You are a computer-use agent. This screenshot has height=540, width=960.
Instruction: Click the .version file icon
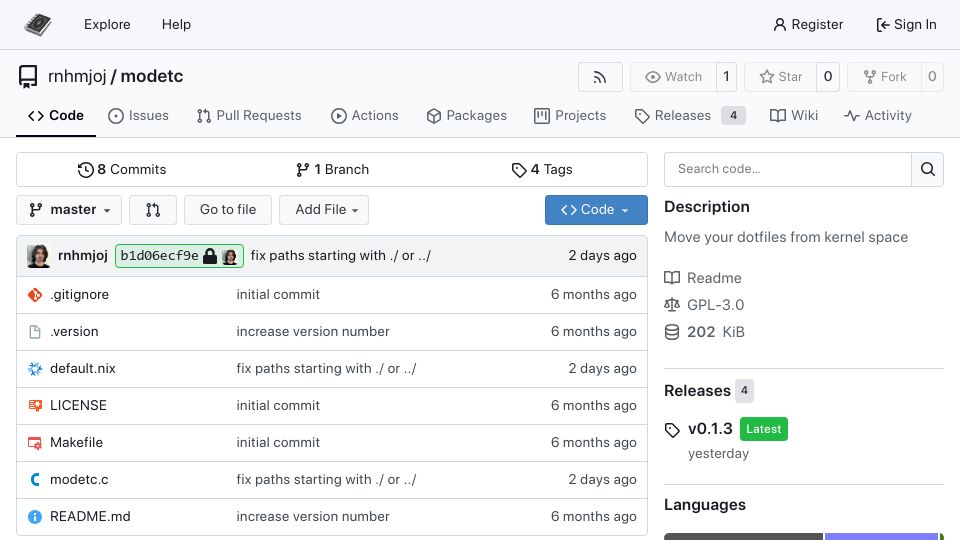[35, 332]
